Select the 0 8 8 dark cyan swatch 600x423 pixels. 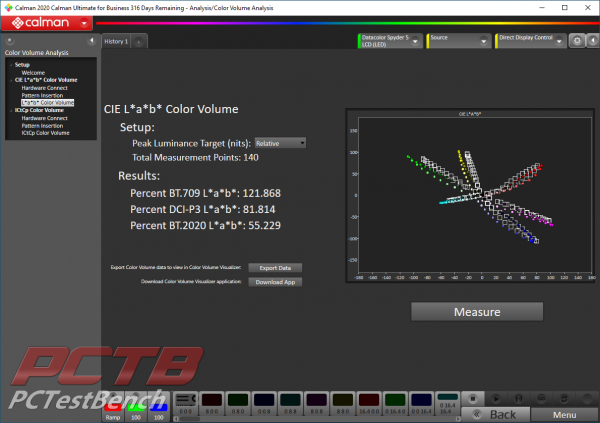pos(290,404)
